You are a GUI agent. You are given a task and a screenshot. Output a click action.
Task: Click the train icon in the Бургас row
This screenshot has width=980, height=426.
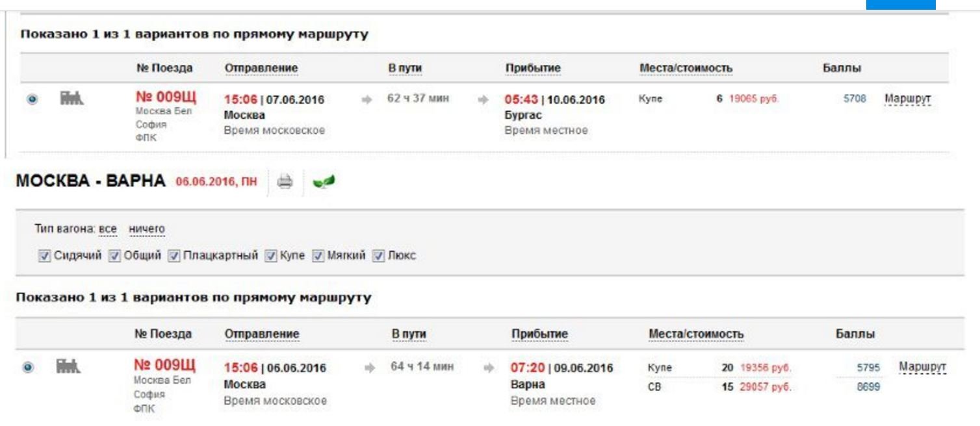[x=71, y=99]
